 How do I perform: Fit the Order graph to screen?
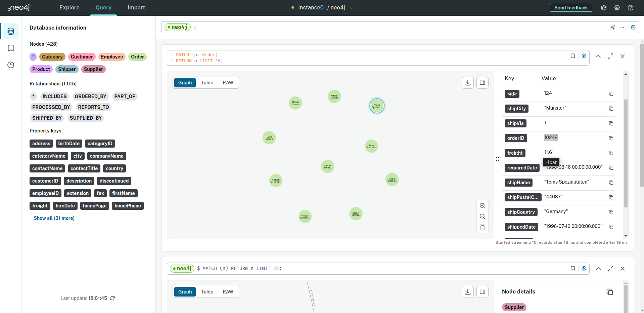(482, 227)
